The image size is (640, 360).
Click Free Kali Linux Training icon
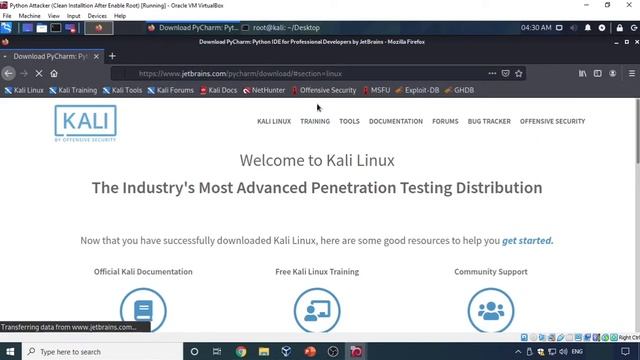(317, 310)
